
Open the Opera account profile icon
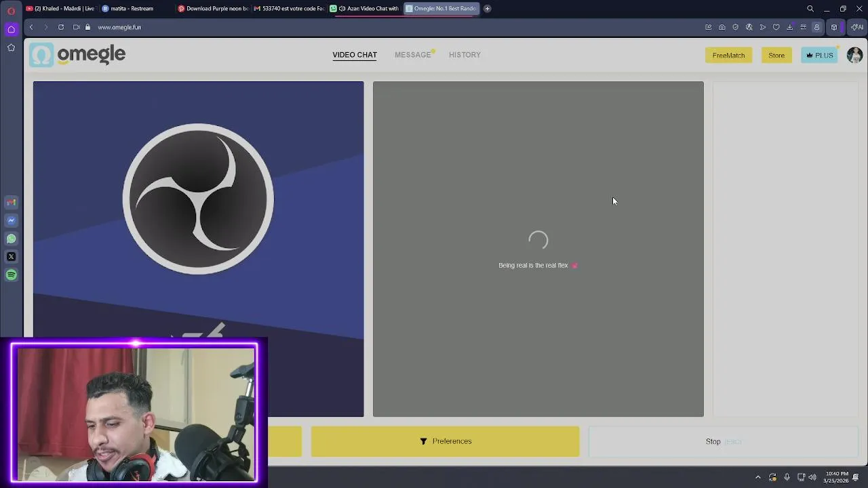[817, 27]
